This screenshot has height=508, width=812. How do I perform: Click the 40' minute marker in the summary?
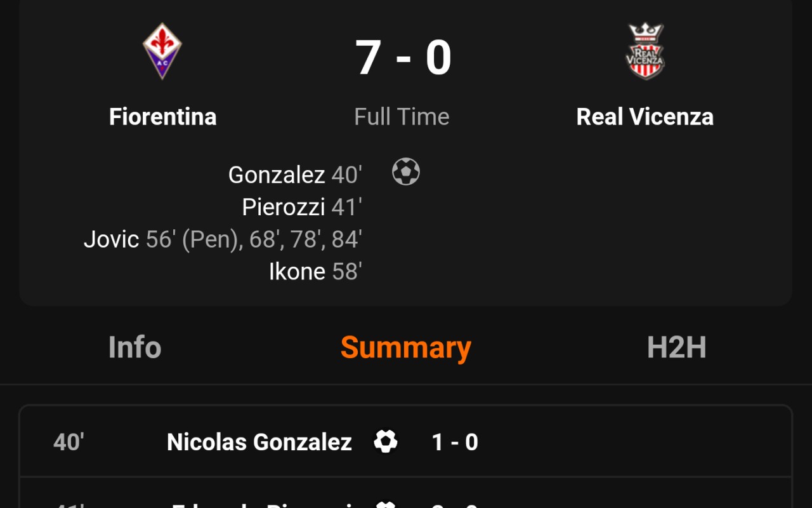coord(69,442)
